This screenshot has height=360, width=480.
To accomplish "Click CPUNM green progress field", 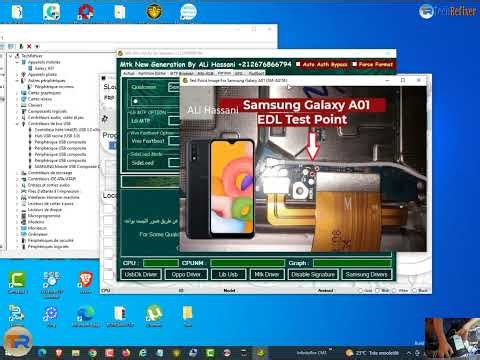I will click(x=247, y=263).
